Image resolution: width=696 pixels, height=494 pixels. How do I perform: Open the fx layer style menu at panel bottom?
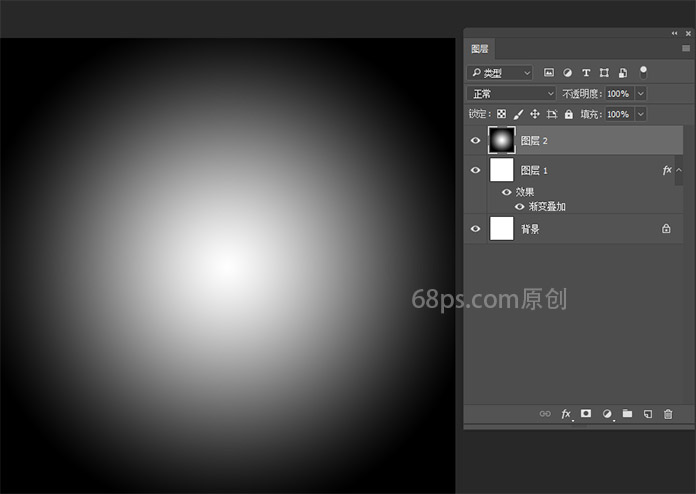[566, 413]
